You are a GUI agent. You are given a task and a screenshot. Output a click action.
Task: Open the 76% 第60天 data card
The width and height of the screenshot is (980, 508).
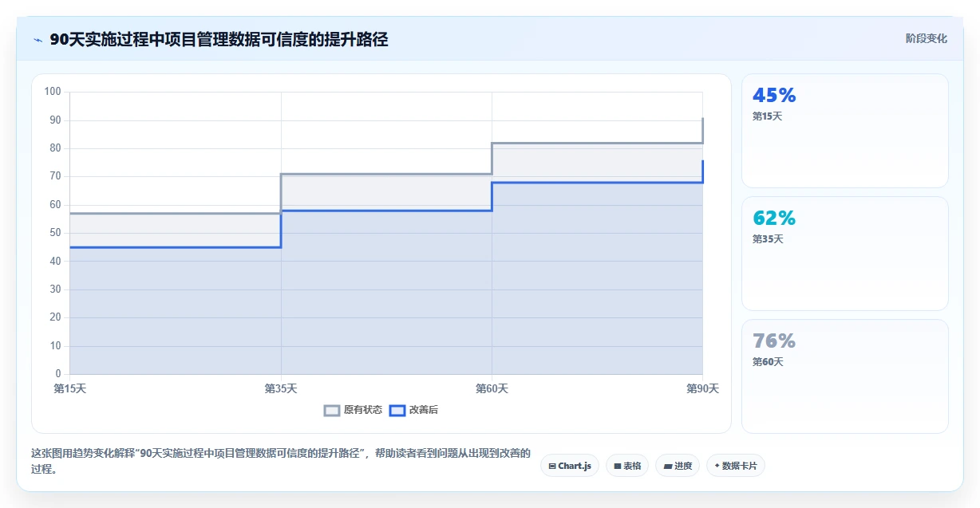[x=845, y=376]
